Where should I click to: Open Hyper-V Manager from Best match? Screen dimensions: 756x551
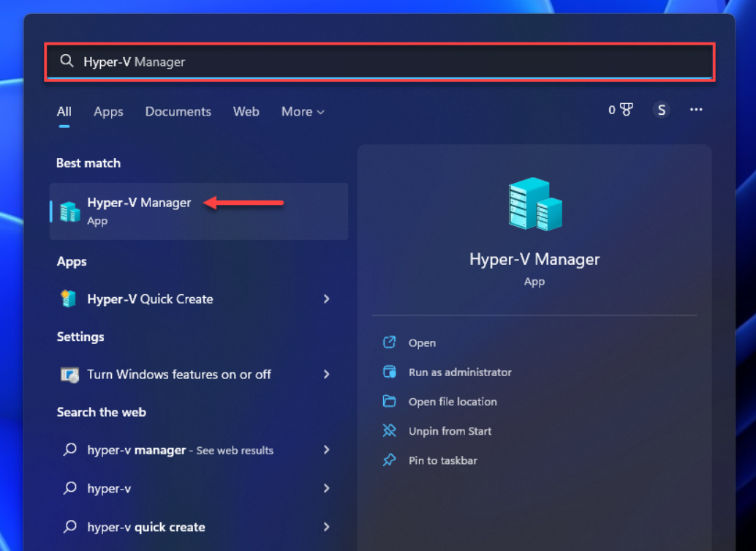(139, 203)
